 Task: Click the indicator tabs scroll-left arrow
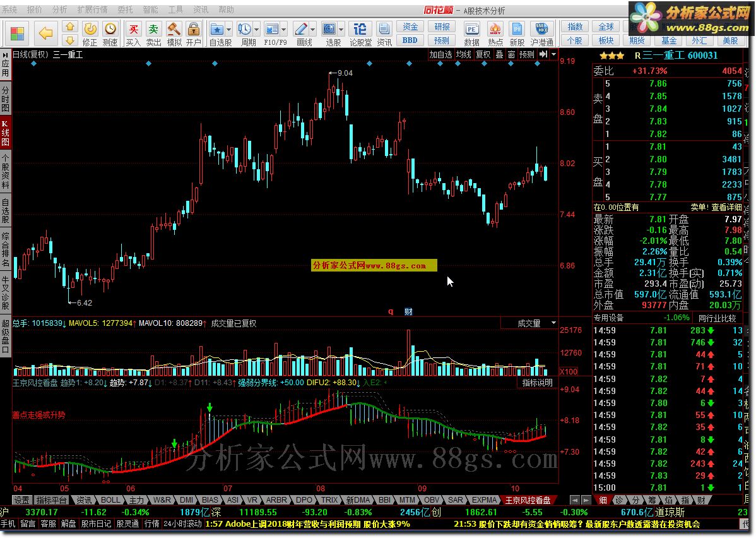(x=575, y=500)
